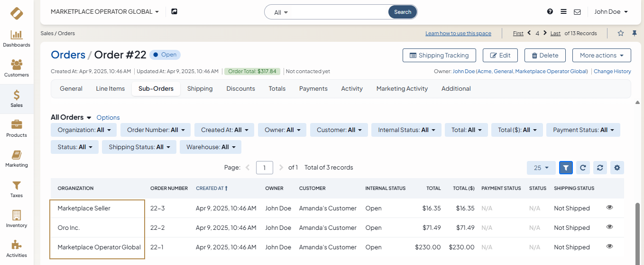This screenshot has width=644, height=265.
Task: Expand the More actions dropdown
Action: coord(601,56)
